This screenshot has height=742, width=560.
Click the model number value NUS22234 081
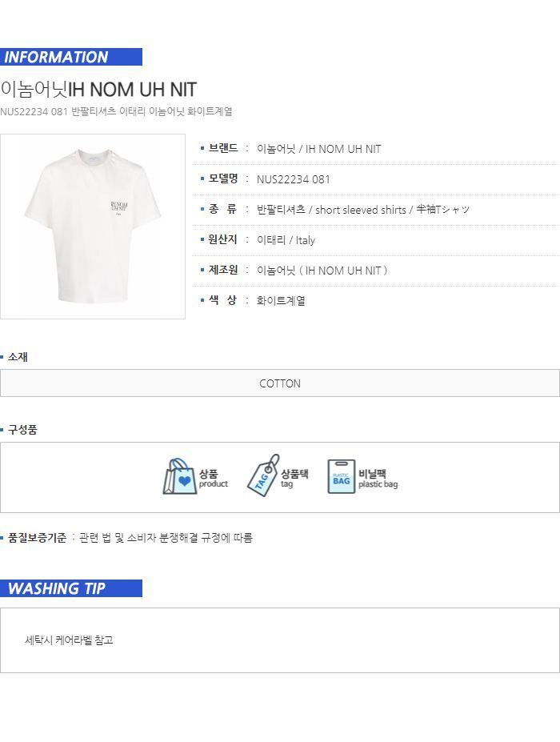click(293, 179)
